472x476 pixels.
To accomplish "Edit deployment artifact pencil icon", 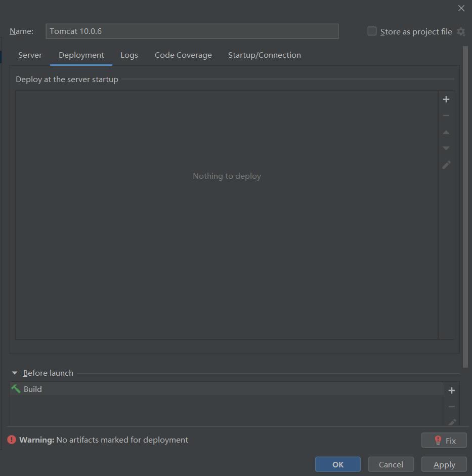I will 446,165.
